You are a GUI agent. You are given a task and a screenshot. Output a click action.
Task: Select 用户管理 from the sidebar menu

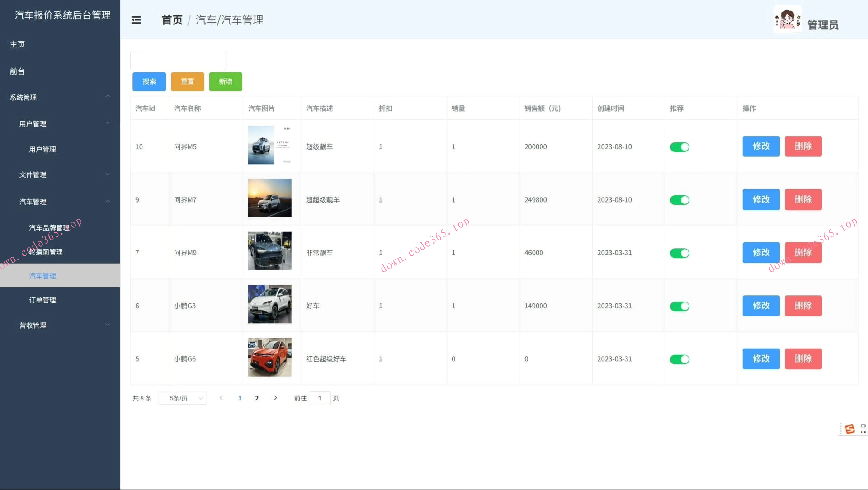(x=42, y=149)
